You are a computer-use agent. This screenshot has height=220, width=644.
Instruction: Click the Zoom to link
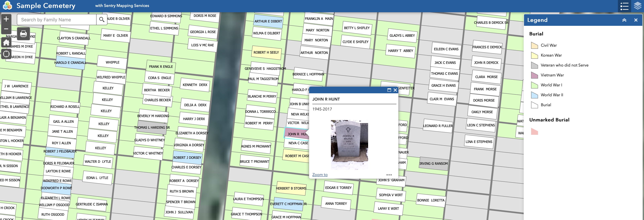(320, 175)
